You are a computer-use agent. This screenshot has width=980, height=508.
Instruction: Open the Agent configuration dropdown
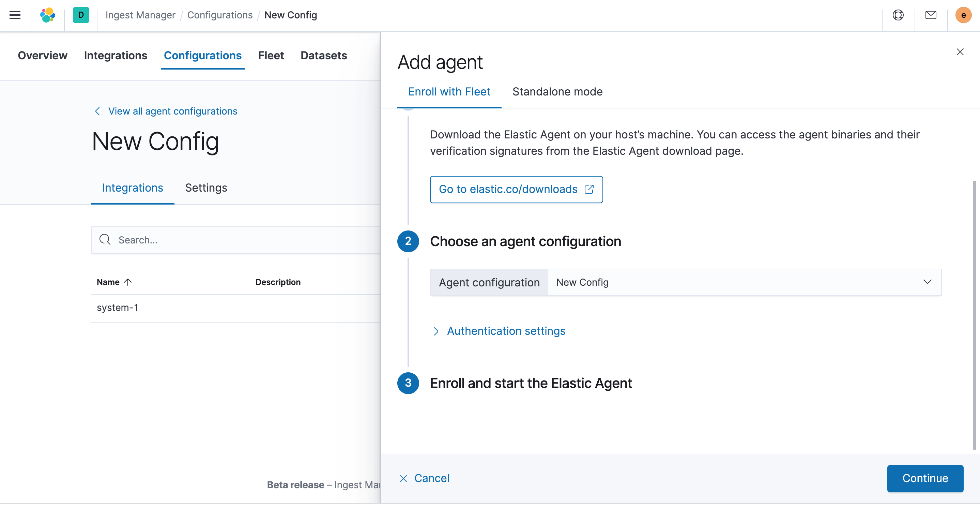pyautogui.click(x=928, y=282)
